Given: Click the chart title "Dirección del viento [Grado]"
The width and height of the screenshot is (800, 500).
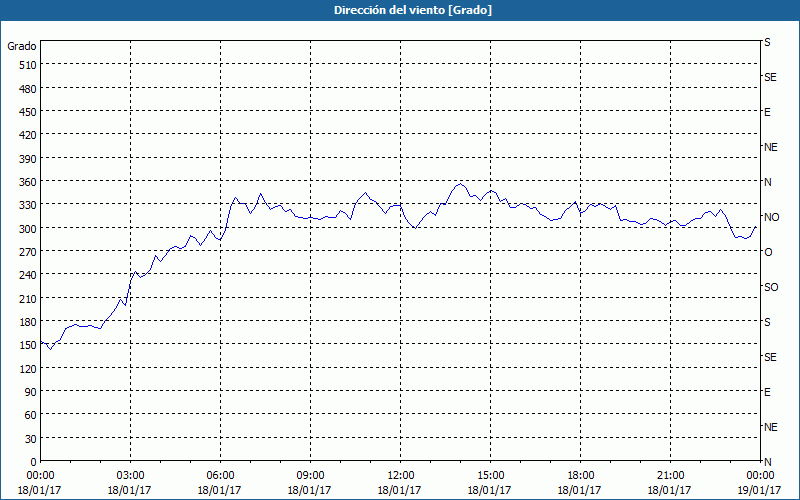Looking at the screenshot, I should pos(413,10).
